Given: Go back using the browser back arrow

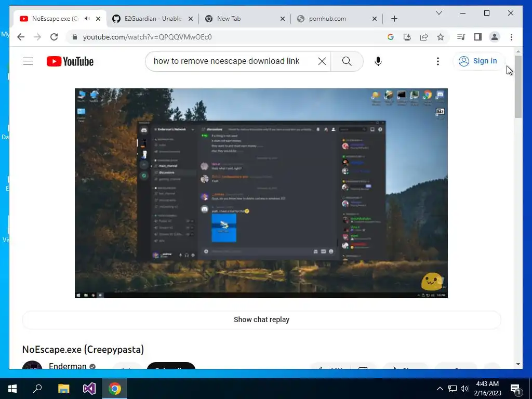Looking at the screenshot, I should click(x=21, y=37).
